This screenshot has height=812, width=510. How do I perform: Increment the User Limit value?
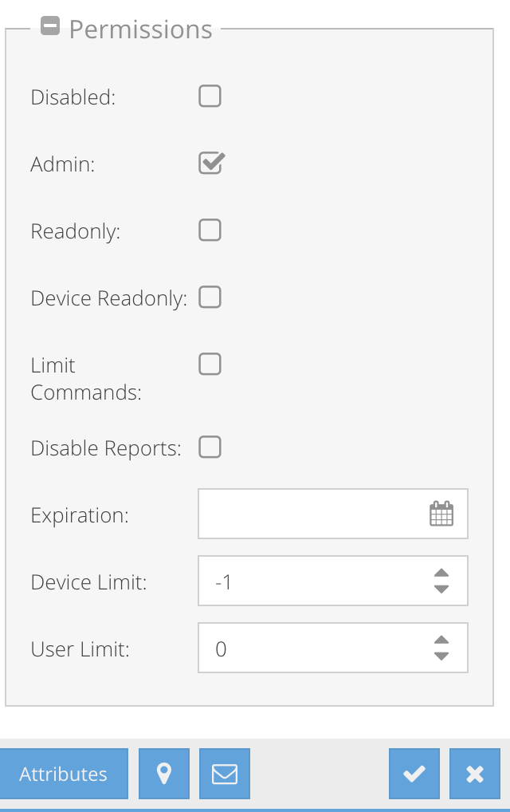pyautogui.click(x=441, y=641)
